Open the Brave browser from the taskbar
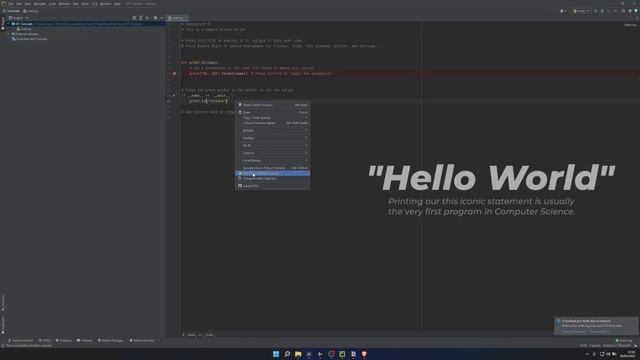The height and width of the screenshot is (360, 640). (x=364, y=354)
